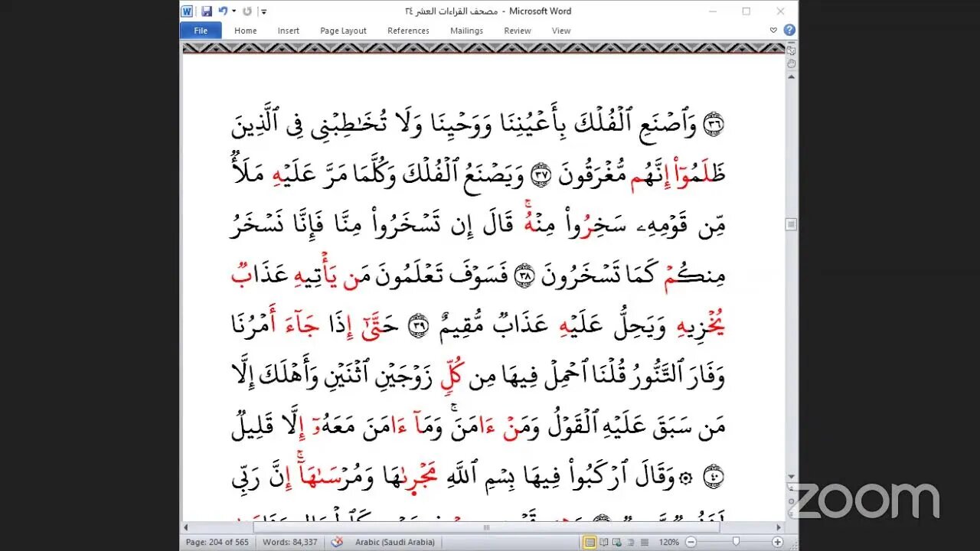Click verse number marker ٣٩ in the document
The width and height of the screenshot is (980, 551).
pyautogui.click(x=418, y=324)
